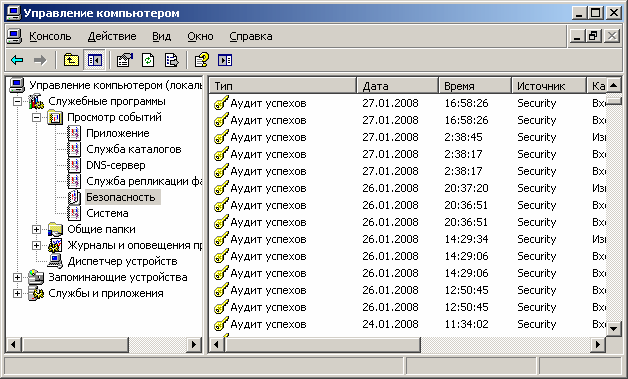The width and height of the screenshot is (628, 379).
Task: Click the console icon beside the Консоль menu
Action: coord(14,36)
